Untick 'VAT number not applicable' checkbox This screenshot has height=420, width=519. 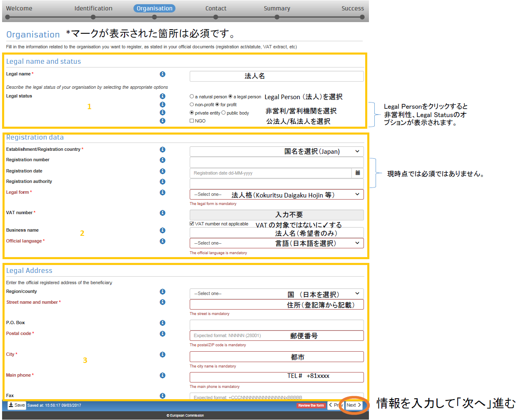tap(192, 224)
